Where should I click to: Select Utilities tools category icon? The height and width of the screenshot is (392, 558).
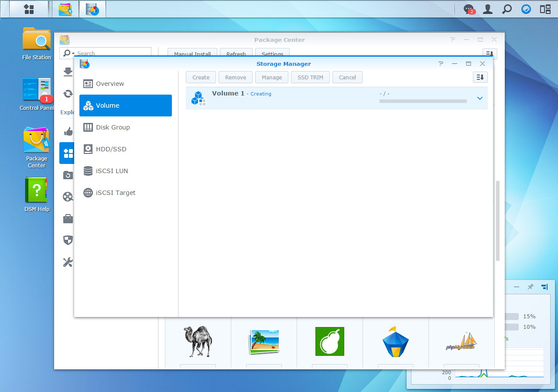click(x=68, y=262)
